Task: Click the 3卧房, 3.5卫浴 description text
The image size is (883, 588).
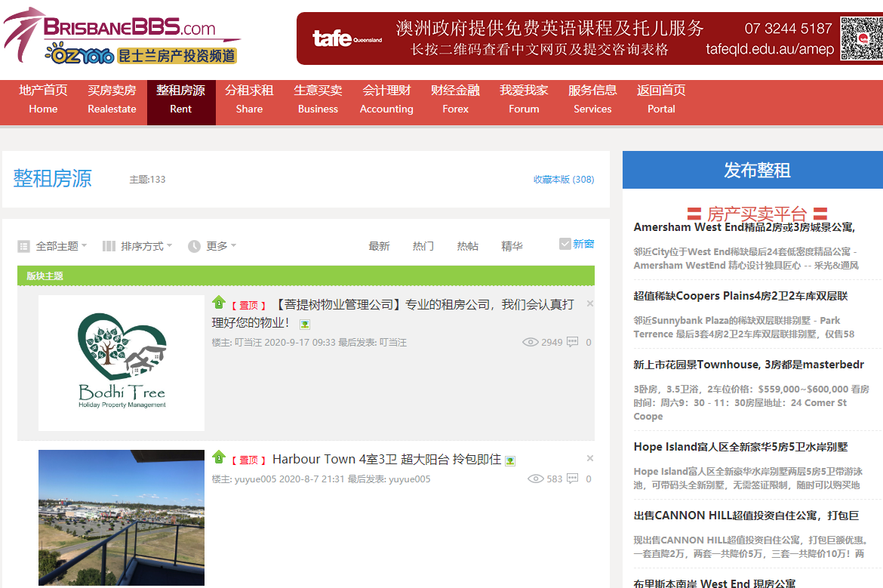Action: click(751, 403)
